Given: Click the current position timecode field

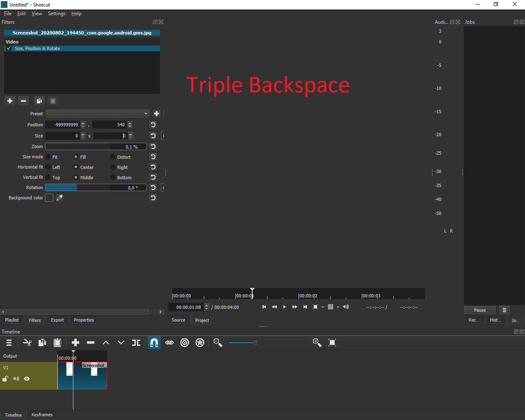Looking at the screenshot, I should click(x=188, y=307).
